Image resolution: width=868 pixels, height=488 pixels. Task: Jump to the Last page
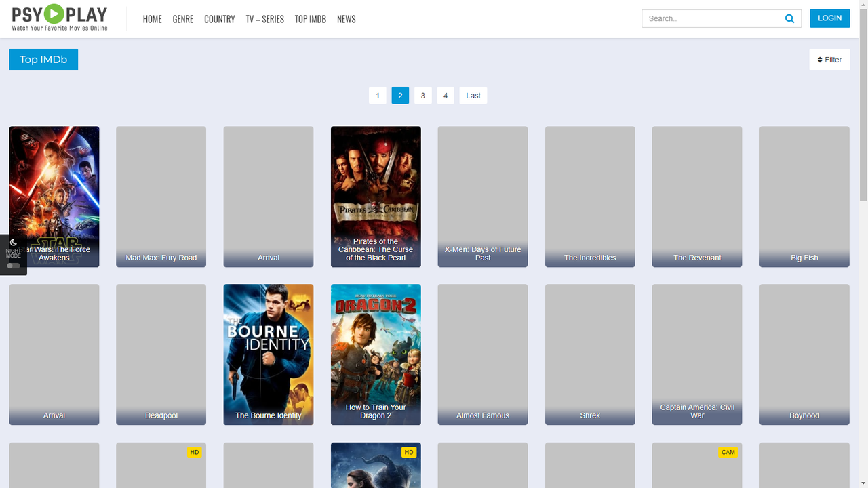pos(473,96)
